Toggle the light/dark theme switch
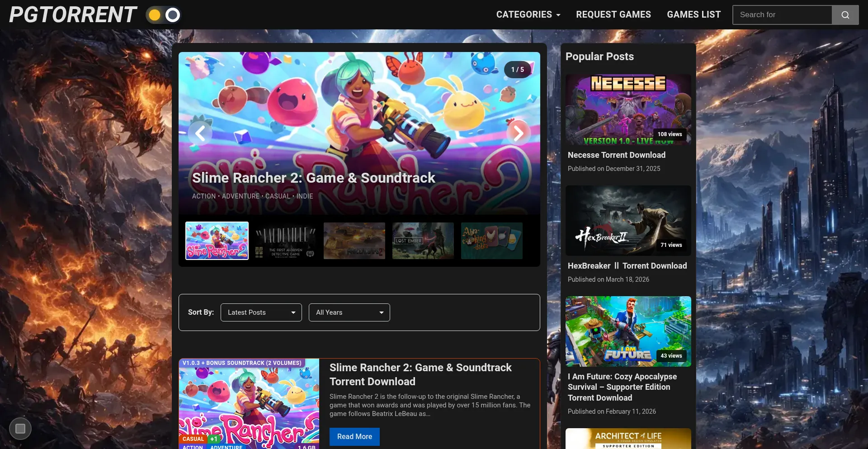This screenshot has width=868, height=449. point(163,15)
